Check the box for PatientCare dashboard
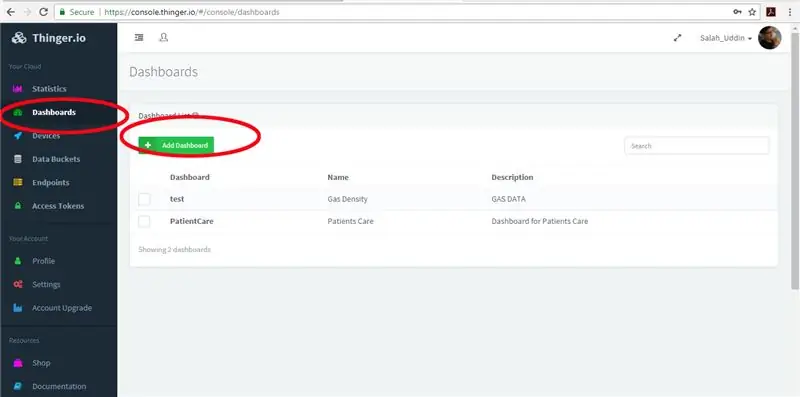800x397 pixels. 144,221
